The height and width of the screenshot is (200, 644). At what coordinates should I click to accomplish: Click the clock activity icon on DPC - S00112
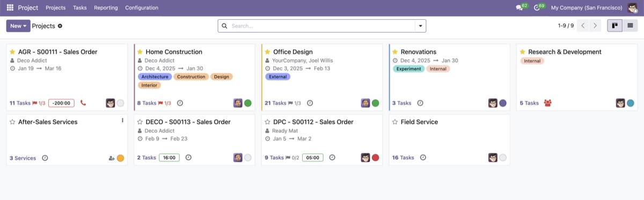(x=332, y=158)
